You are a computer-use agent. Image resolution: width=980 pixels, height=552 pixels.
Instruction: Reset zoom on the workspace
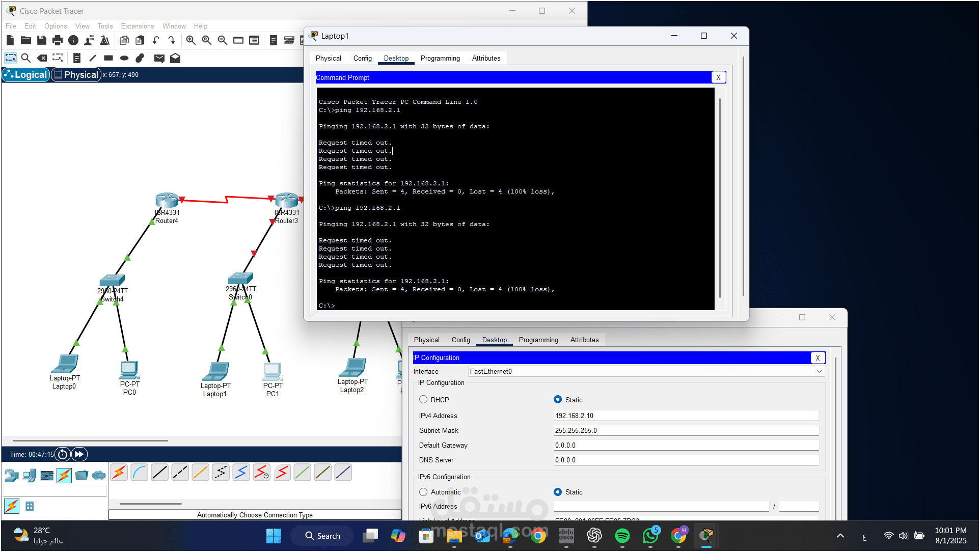[x=207, y=40]
